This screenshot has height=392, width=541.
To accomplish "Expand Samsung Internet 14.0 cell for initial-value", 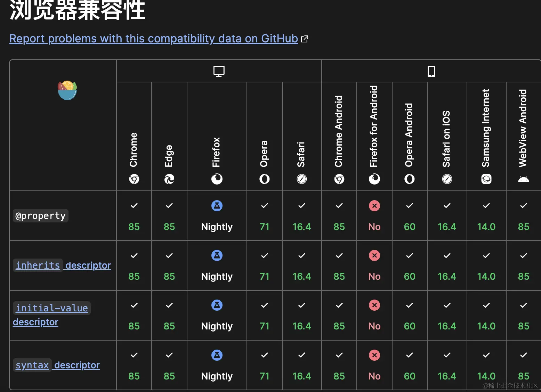I will 486,315.
